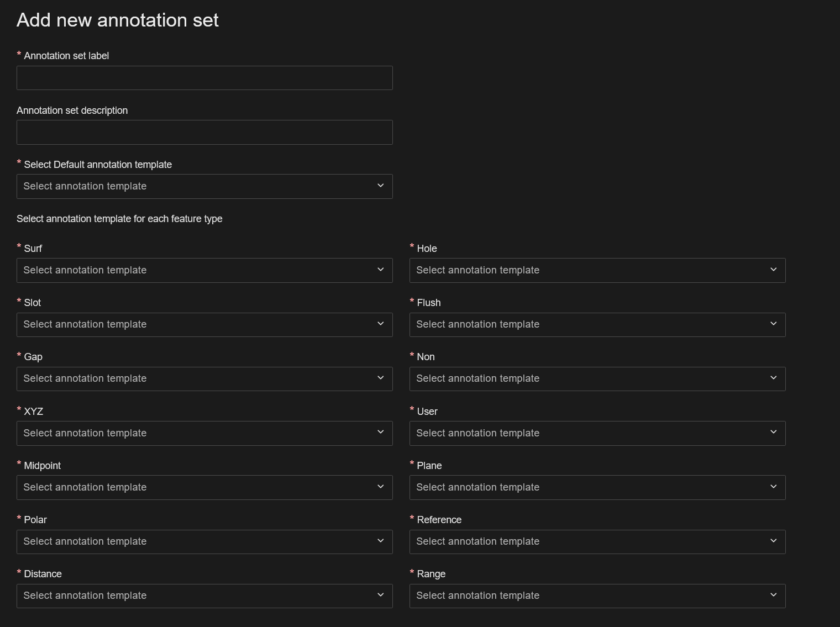Click the chevron arrow in the Range dropdown
Image resolution: width=840 pixels, height=627 pixels.
[x=773, y=595]
